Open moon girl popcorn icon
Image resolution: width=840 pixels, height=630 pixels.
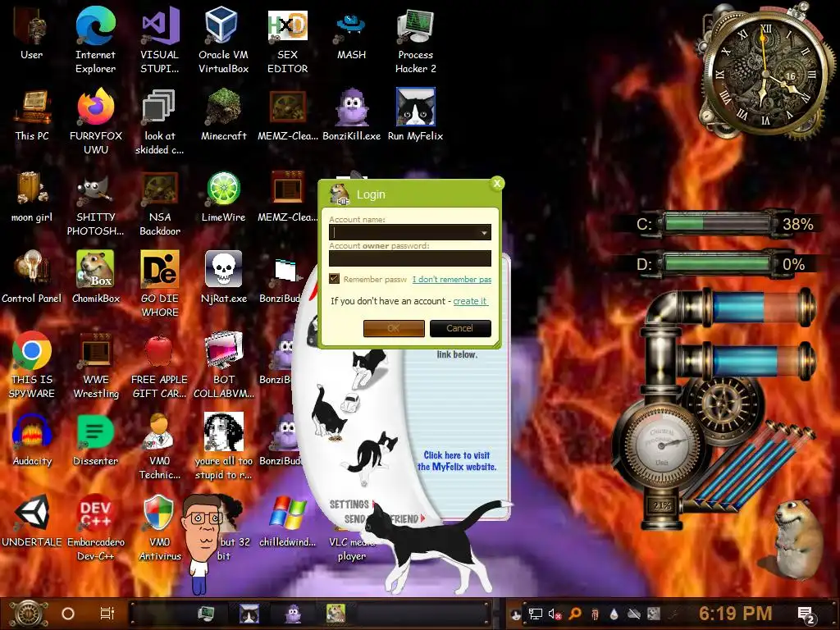point(31,189)
